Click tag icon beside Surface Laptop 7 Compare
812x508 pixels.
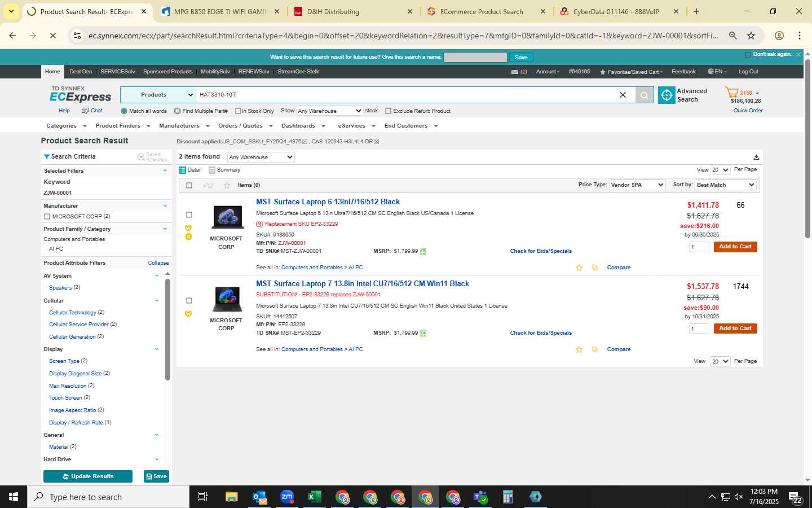coord(594,349)
